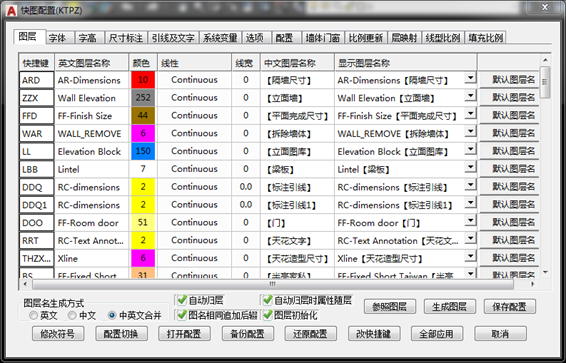This screenshot has width=566, height=363.
Task: Click the ZZX shortcut key field
Action: click(36, 98)
